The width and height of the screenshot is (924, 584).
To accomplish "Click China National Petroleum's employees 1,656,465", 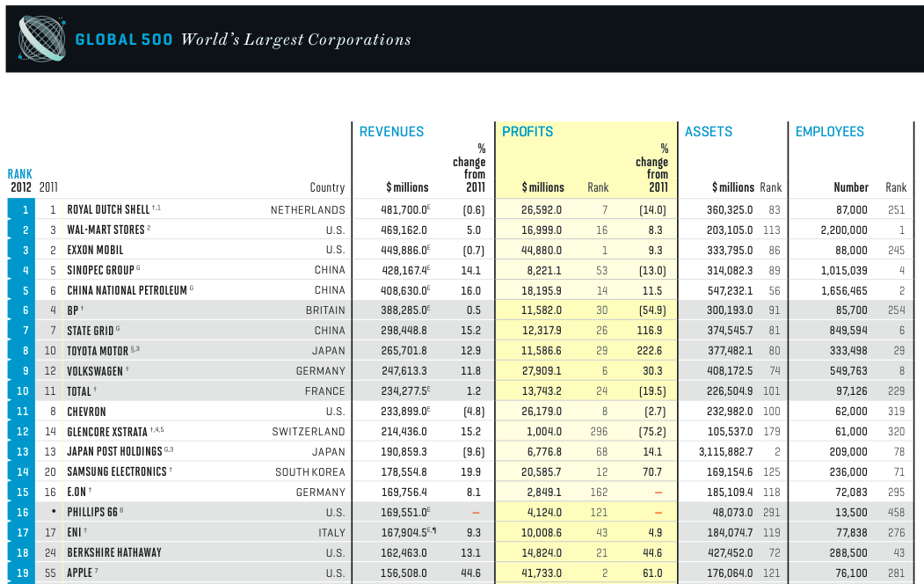I will pos(844,290).
